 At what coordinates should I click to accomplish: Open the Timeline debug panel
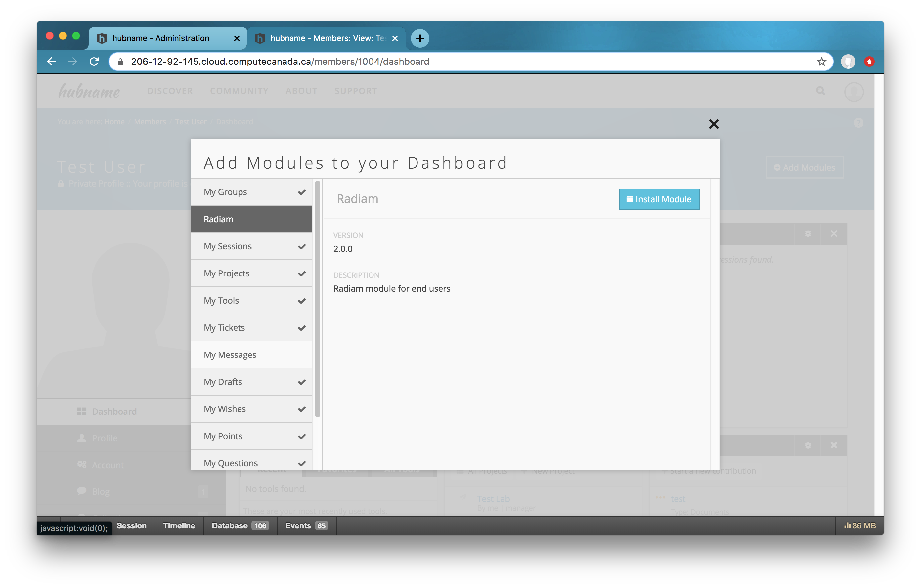pyautogui.click(x=179, y=526)
